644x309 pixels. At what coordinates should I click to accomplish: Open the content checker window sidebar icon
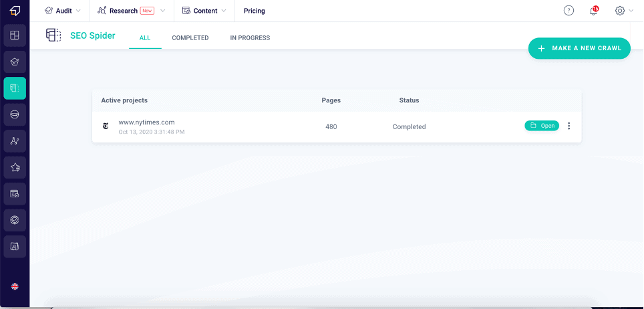click(15, 194)
